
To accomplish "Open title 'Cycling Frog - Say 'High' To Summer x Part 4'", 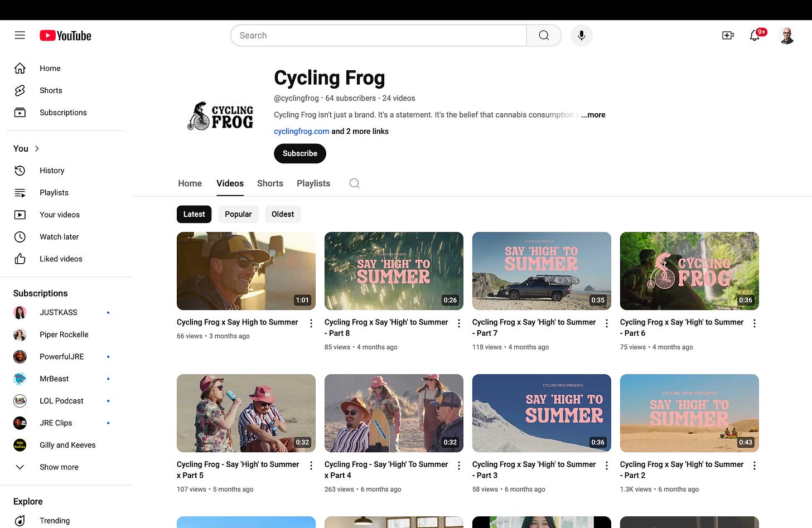I will [386, 470].
